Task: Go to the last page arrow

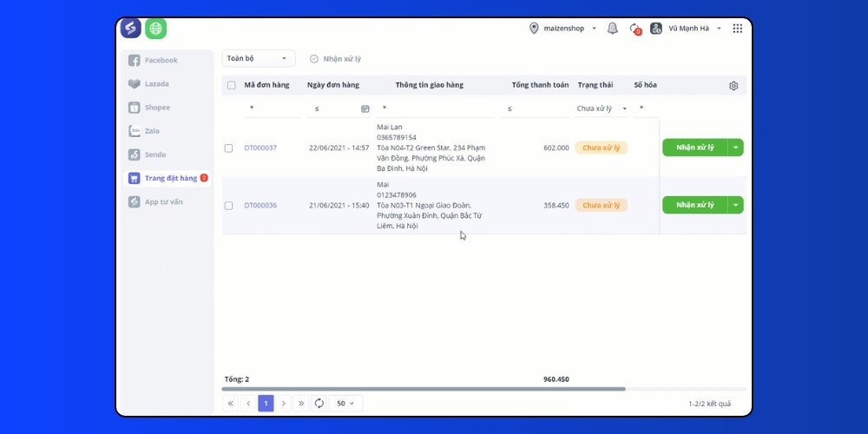Action: pos(301,404)
